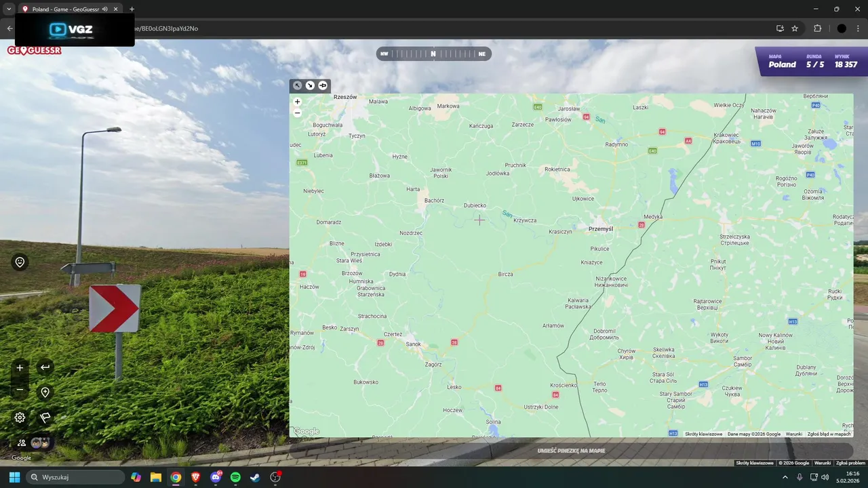
Task: Open the party members panel
Action: click(x=33, y=443)
